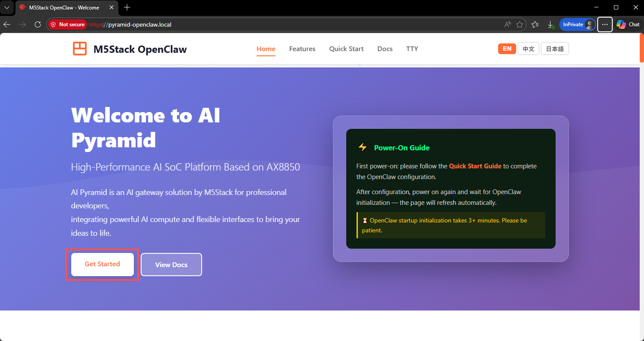Open the browser Settings and more menu
The height and width of the screenshot is (341, 644).
tap(605, 24)
